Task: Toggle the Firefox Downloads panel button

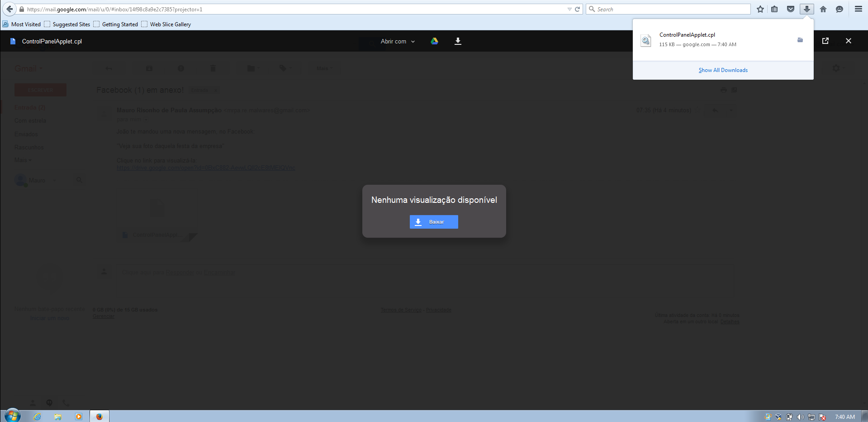Action: tap(806, 9)
